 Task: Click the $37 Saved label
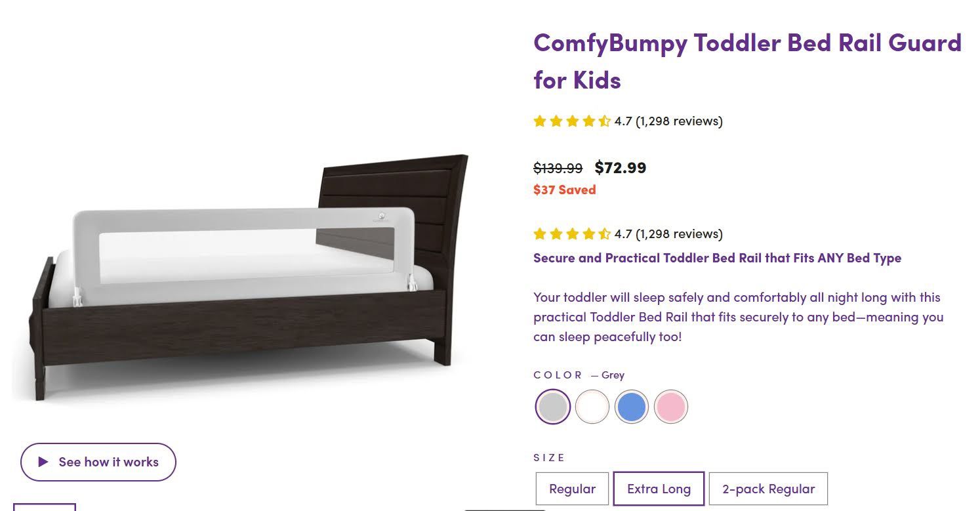564,190
